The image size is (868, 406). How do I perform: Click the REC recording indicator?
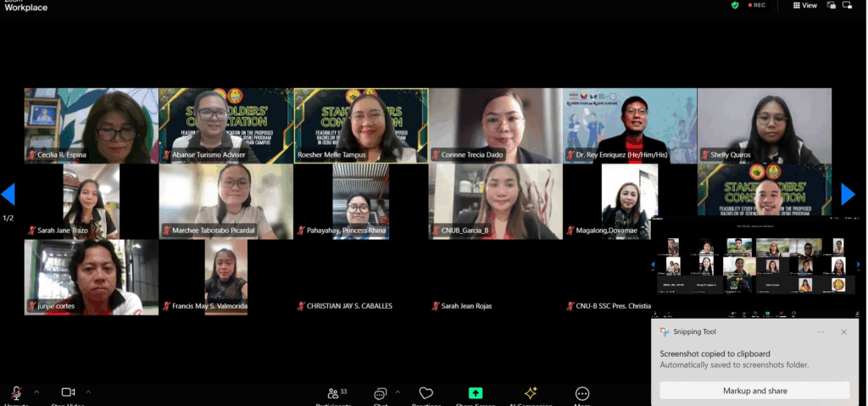pos(757,5)
